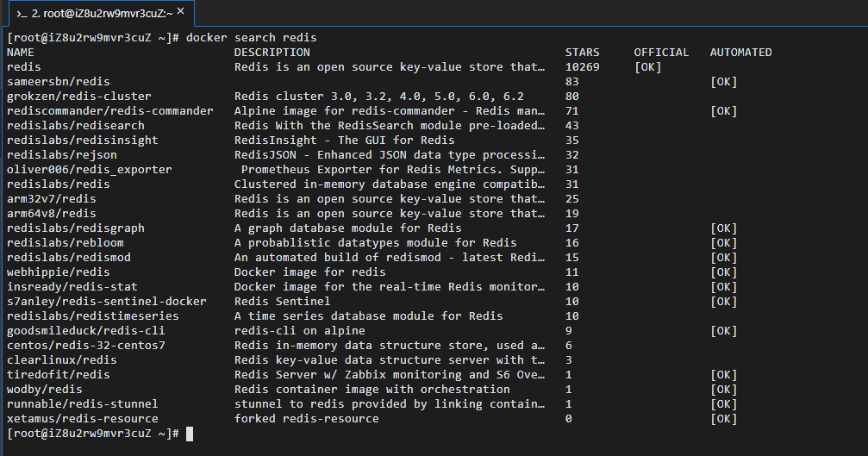Click the sameersbn/redis image name
868x456 pixels.
tap(58, 82)
